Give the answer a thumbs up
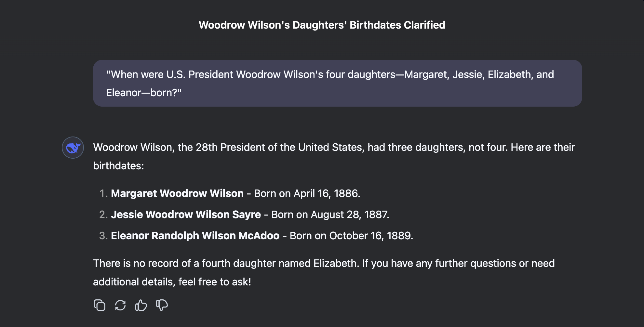The width and height of the screenshot is (644, 327). (x=141, y=305)
